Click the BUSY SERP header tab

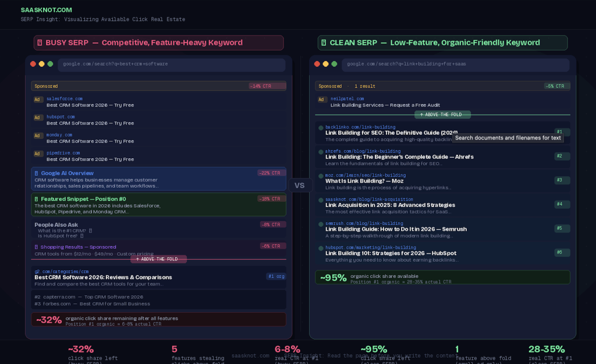[x=158, y=42]
